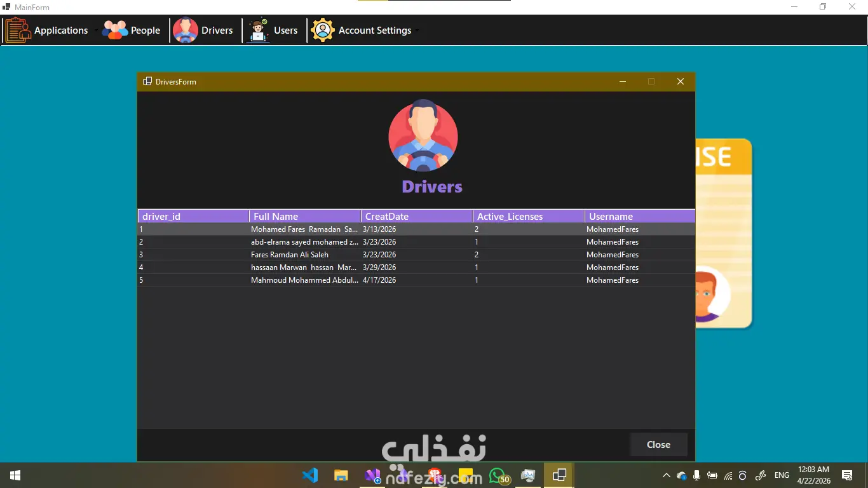Click Username cell in driver 1 row
Viewport: 868px width, 488px height.
coord(640,229)
